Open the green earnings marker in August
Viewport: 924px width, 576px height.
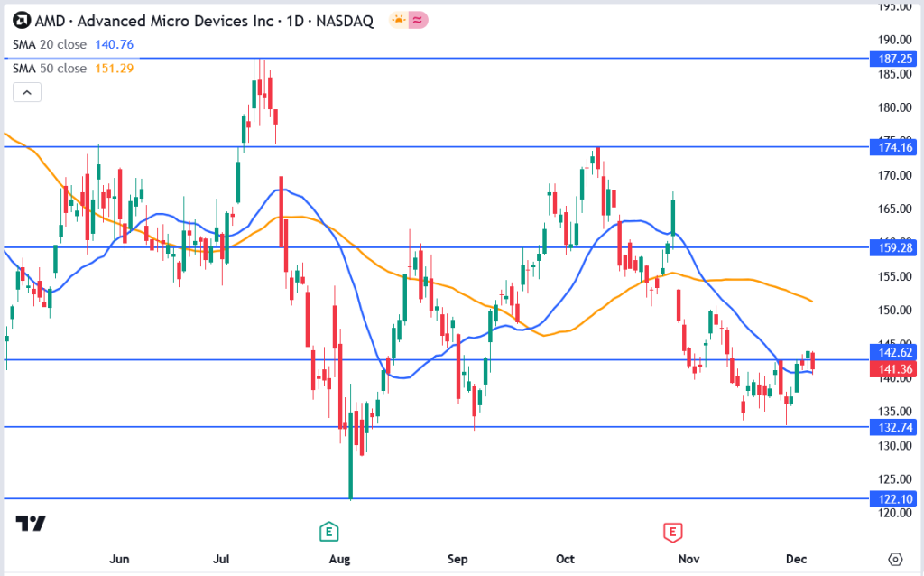tap(329, 531)
